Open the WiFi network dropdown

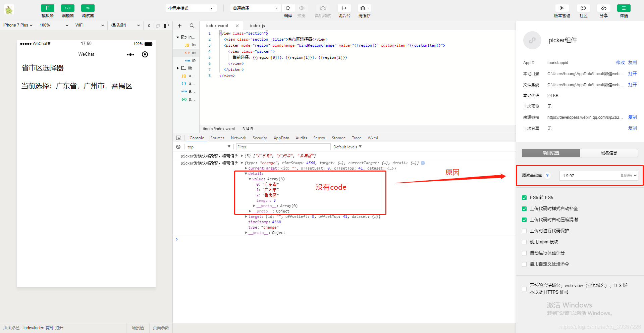[90, 25]
